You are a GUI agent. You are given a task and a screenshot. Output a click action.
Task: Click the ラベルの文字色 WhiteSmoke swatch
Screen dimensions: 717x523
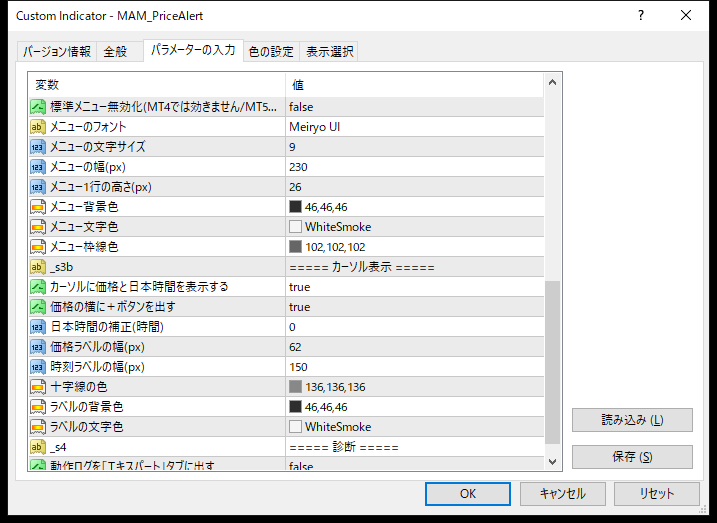[295, 427]
